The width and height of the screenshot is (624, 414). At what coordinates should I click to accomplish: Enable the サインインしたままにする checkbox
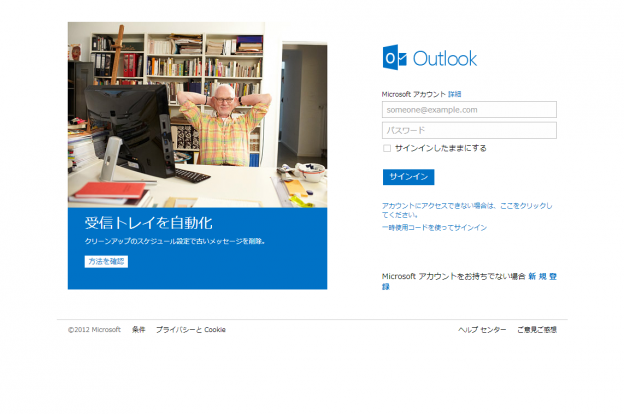pos(387,148)
